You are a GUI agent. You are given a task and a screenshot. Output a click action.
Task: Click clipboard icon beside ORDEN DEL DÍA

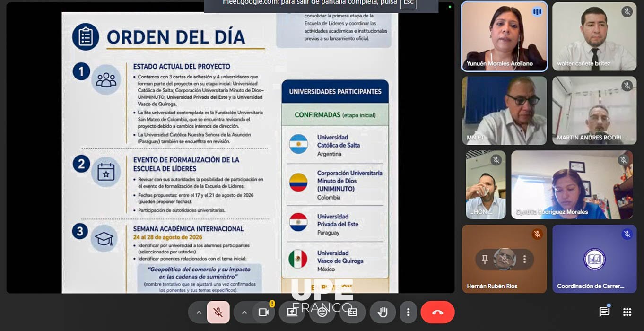click(x=86, y=37)
